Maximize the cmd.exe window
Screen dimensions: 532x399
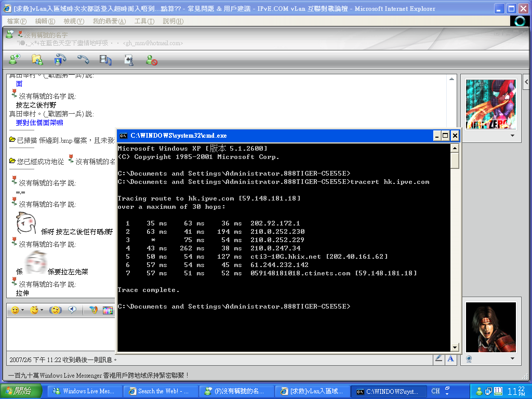(445, 136)
